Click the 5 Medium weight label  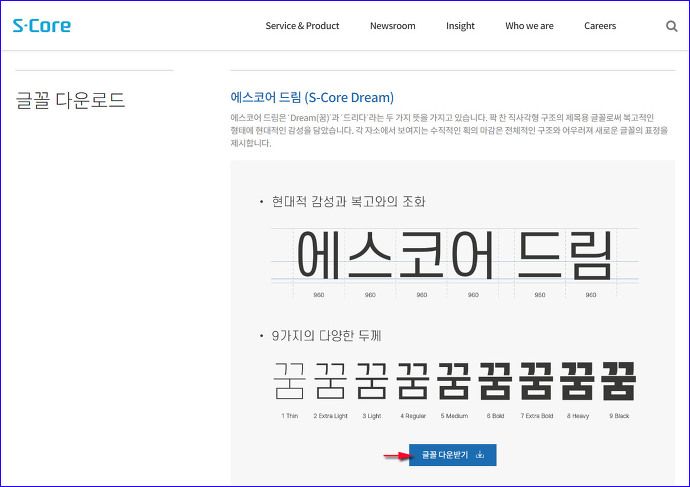(454, 416)
